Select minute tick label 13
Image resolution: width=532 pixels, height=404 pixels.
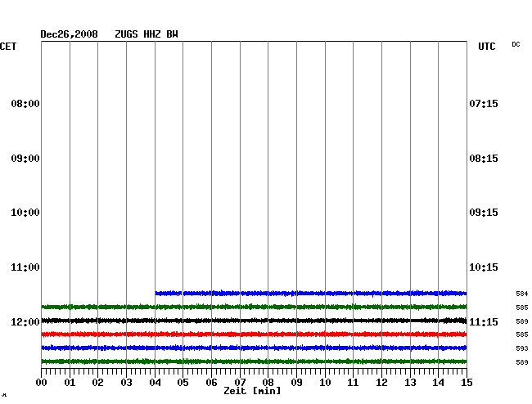click(x=410, y=383)
